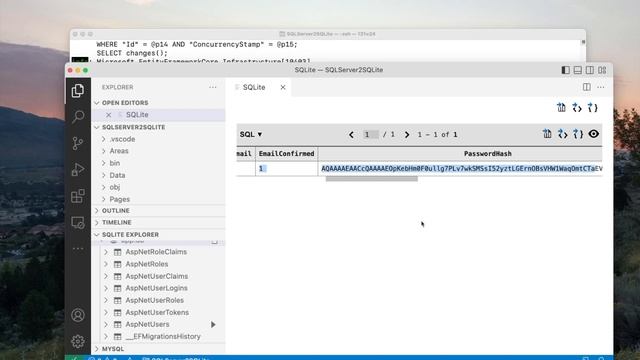The image size is (640, 360).
Task: Click the results horizontal scrollbar
Action: point(371,179)
